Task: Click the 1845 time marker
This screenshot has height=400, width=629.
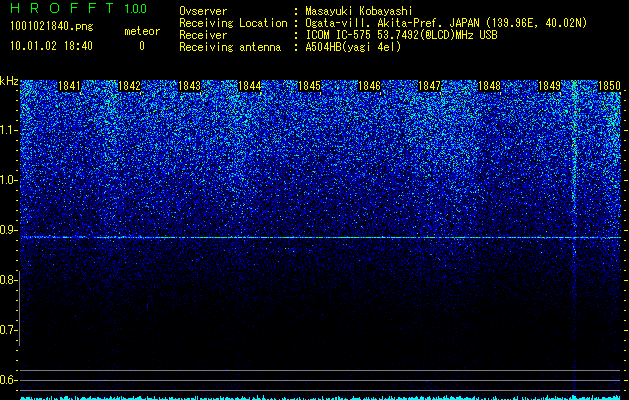Action: coord(309,86)
